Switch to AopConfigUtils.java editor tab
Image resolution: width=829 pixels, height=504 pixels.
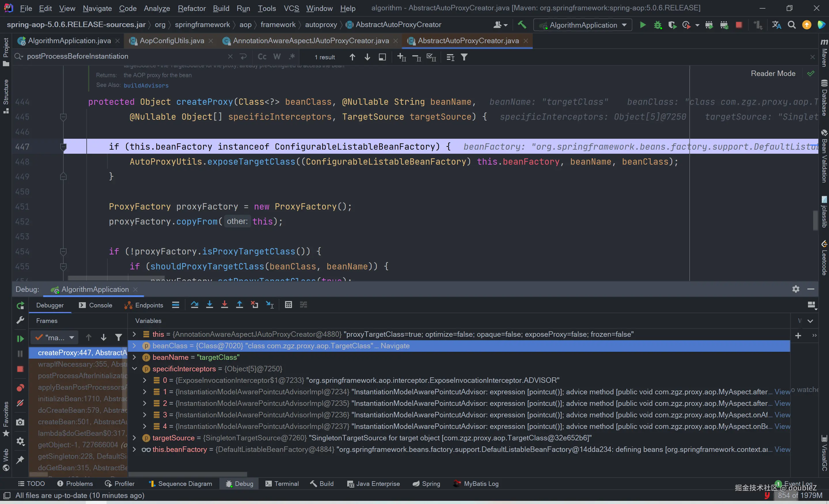click(172, 41)
